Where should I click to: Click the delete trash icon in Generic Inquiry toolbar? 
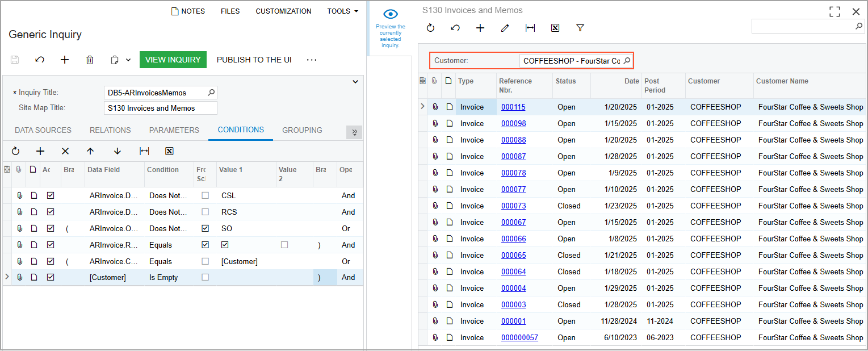coord(90,60)
